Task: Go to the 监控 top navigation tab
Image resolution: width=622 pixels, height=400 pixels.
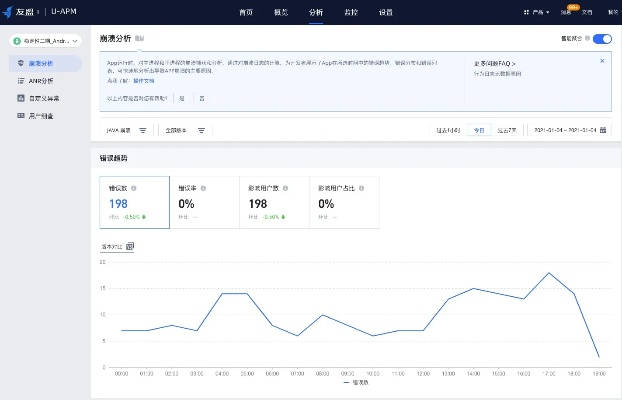Action: point(351,12)
